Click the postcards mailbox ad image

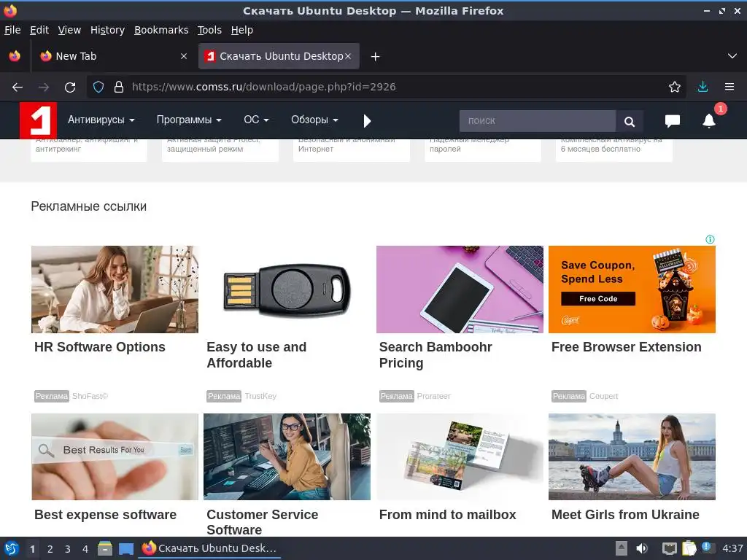460,456
